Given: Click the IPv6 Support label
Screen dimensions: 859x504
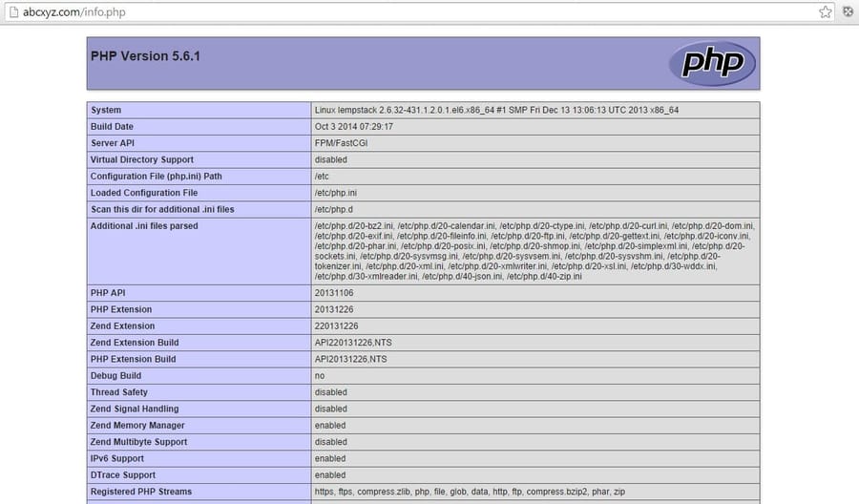Looking at the screenshot, I should [117, 458].
